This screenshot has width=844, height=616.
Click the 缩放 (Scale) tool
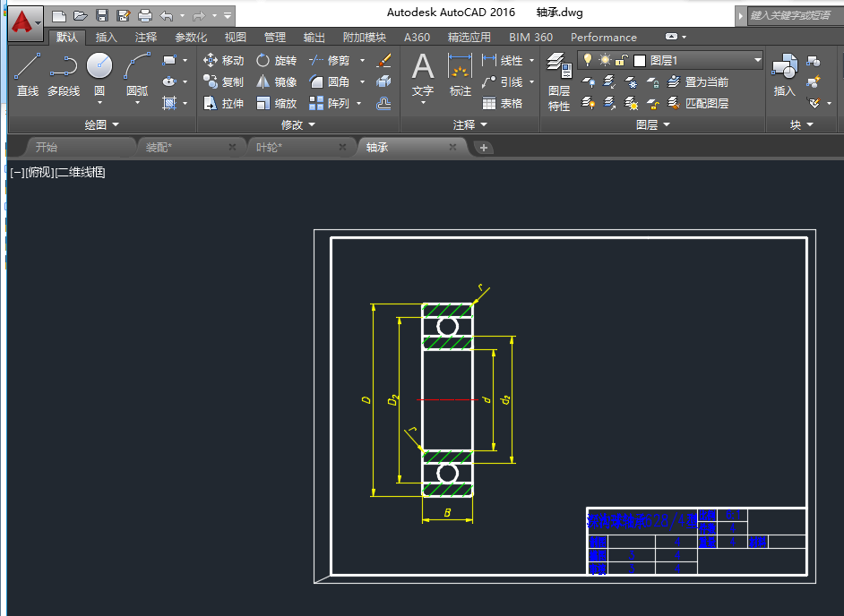coord(277,103)
